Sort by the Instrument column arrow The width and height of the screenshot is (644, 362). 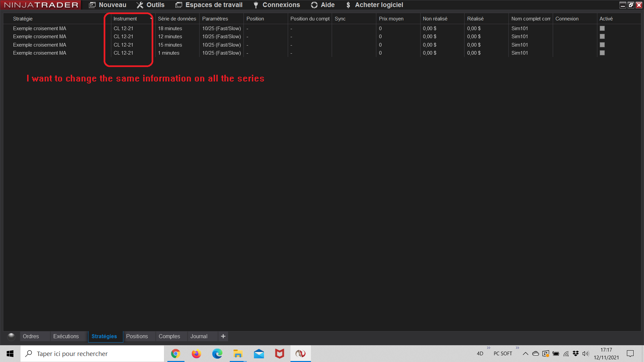(x=151, y=19)
